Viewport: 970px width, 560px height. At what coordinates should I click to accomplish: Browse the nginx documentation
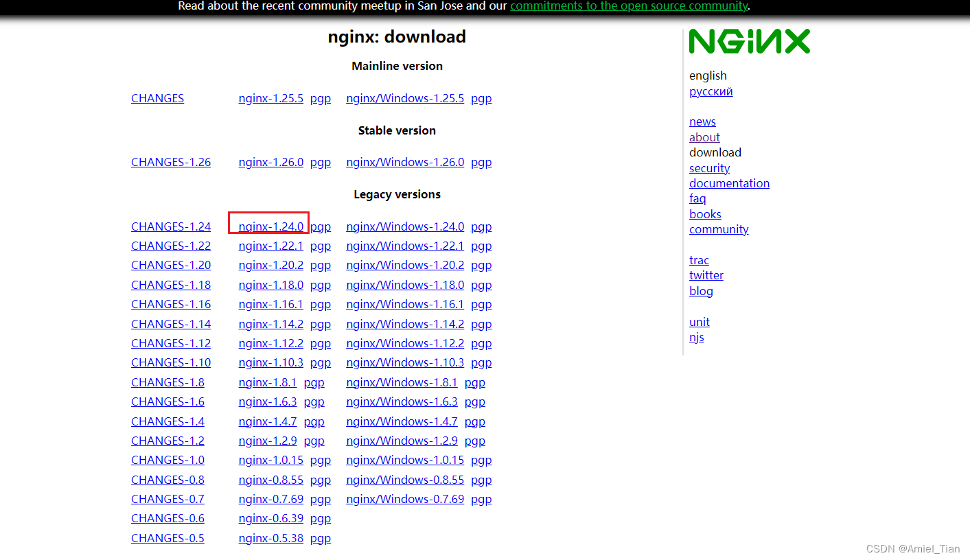[729, 183]
